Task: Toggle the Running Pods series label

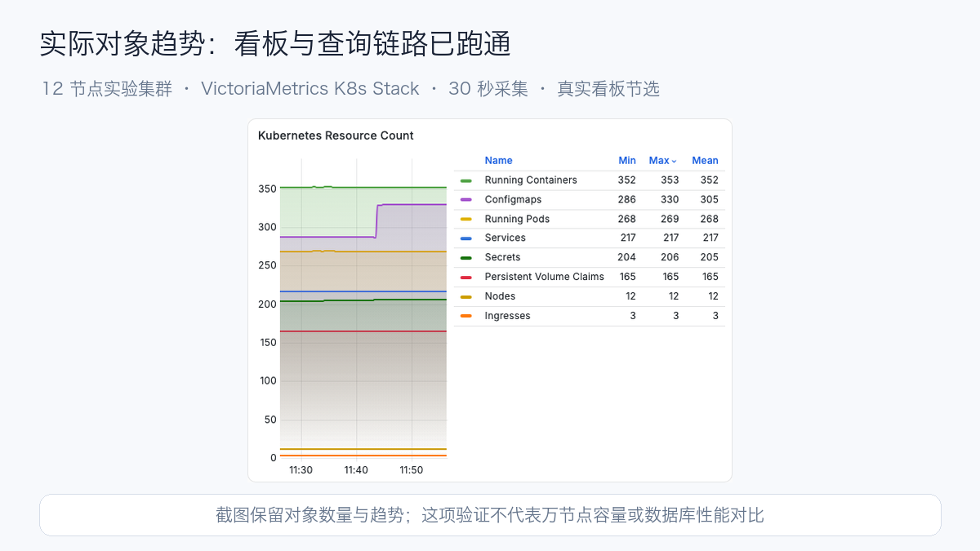Action: coord(517,219)
